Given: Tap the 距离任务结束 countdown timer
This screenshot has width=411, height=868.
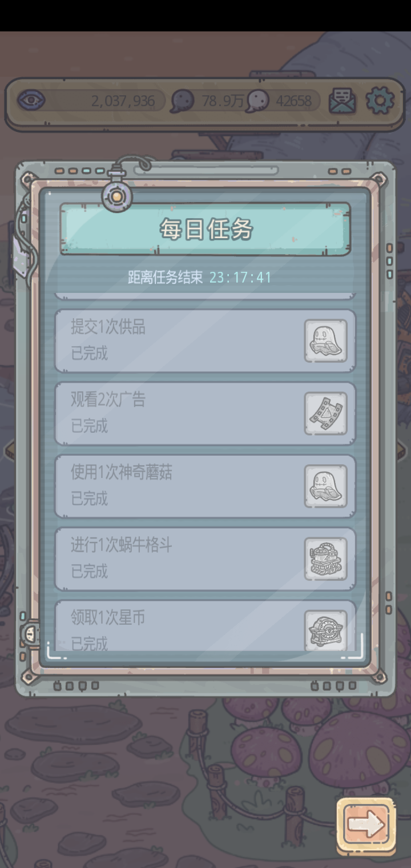Looking at the screenshot, I should tap(240, 278).
